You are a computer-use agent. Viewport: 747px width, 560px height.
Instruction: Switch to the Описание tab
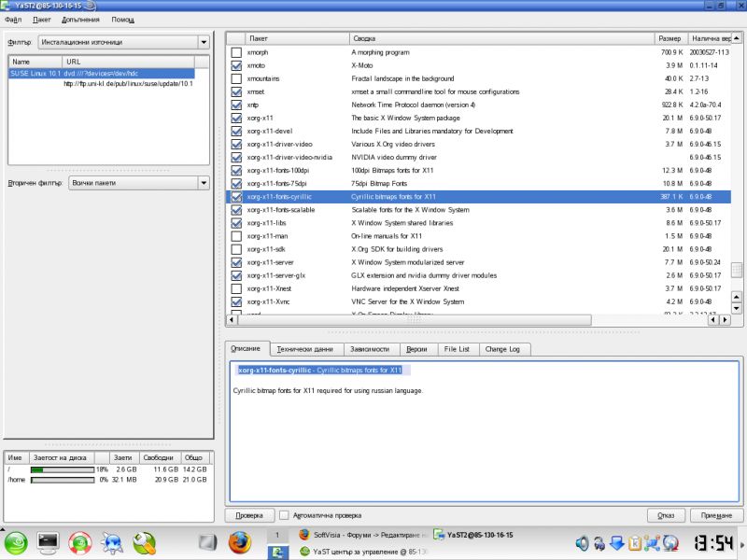point(246,348)
